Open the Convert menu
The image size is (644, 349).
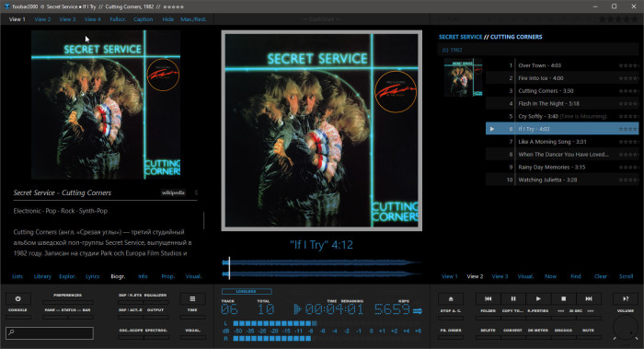[x=512, y=330]
